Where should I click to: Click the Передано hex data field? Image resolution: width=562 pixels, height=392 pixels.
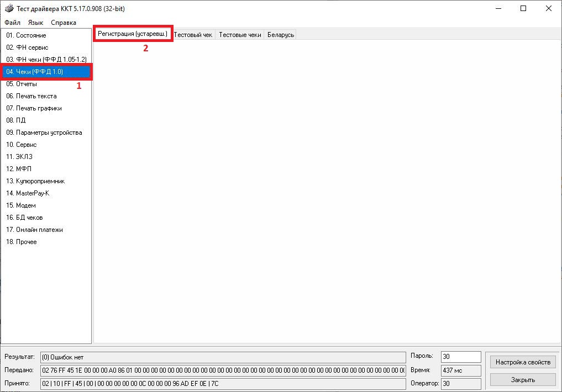(223, 370)
